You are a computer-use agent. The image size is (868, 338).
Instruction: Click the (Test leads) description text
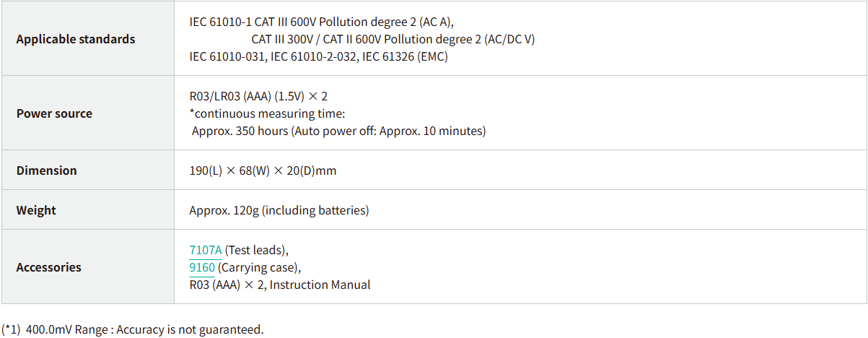click(257, 250)
